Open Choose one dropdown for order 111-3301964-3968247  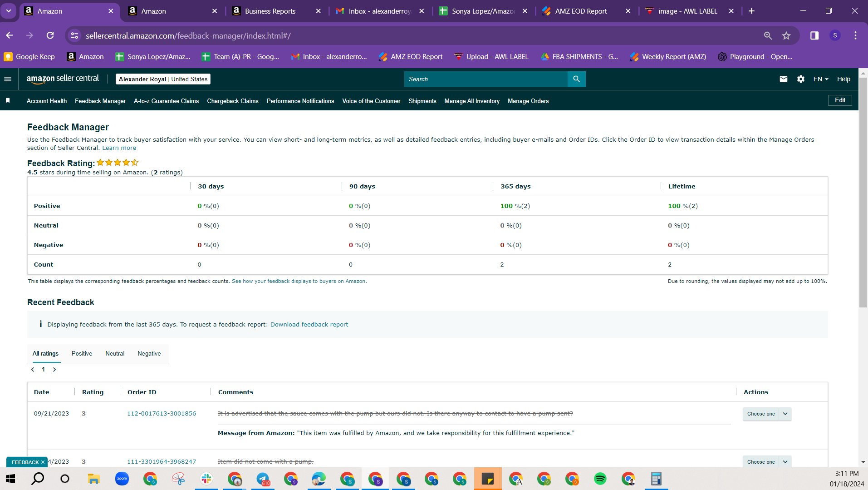(x=761, y=461)
